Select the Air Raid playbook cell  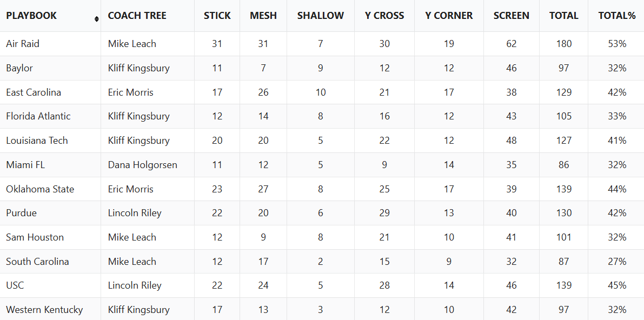(x=50, y=44)
